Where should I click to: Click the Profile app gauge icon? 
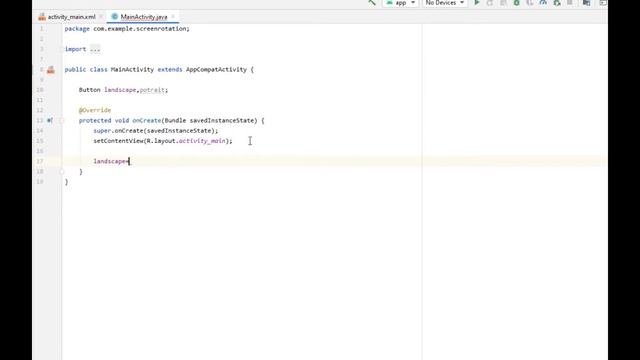[543, 2]
